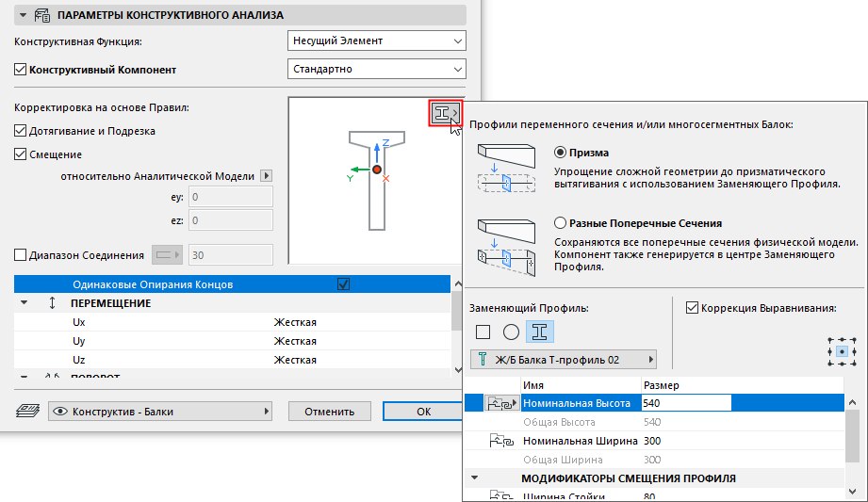Screen dimensions: 868x502
Task: Click the ey offset input field
Action: 231,197
